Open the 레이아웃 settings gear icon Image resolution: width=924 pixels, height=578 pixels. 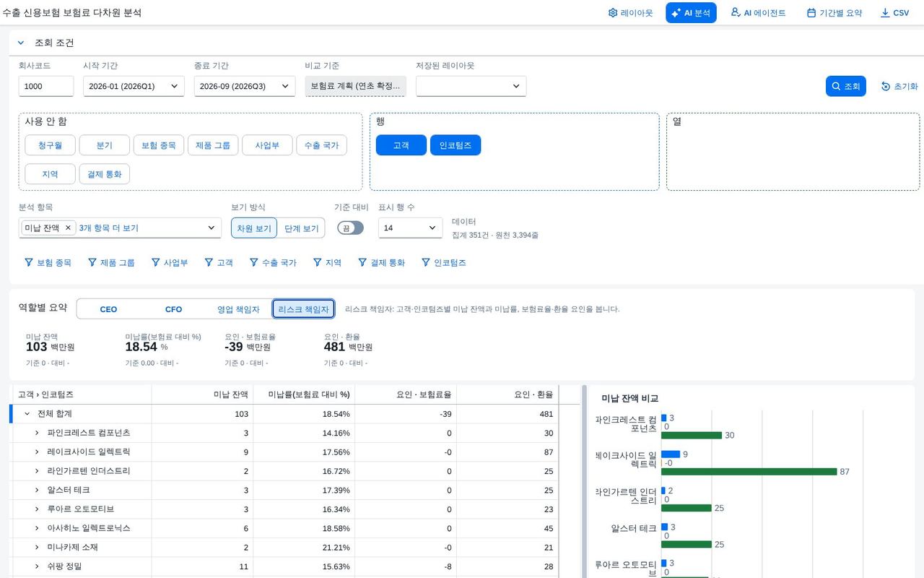(613, 13)
